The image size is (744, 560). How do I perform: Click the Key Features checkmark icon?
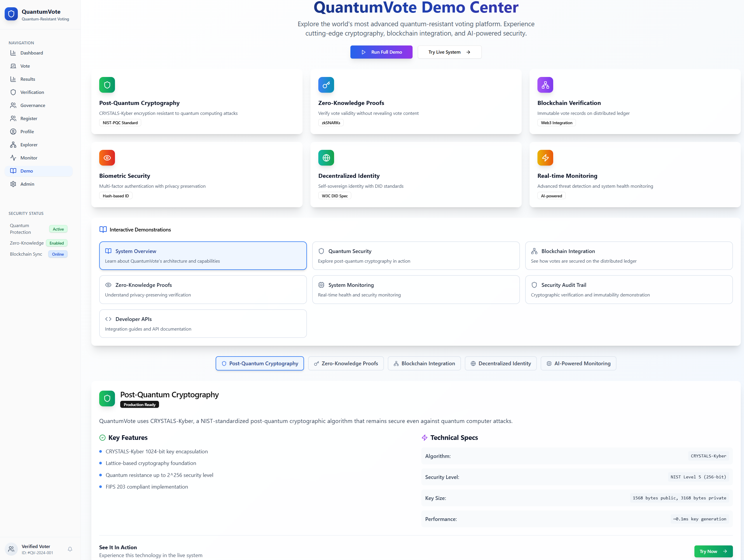[x=103, y=438]
